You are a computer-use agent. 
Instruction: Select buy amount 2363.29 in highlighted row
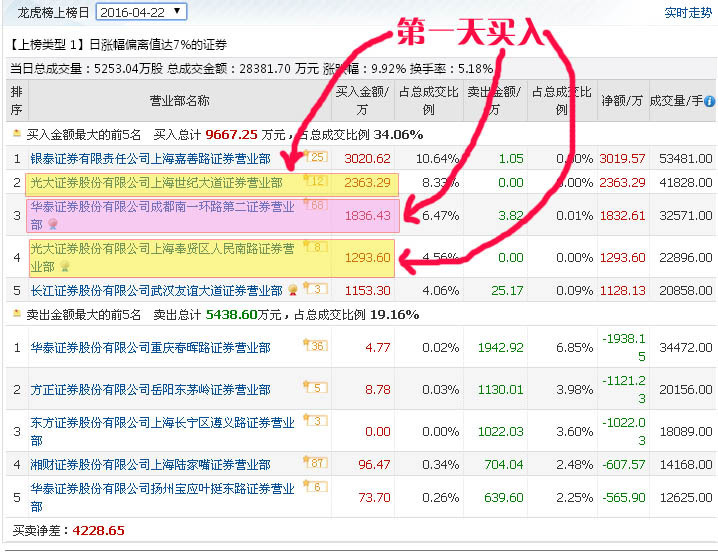point(367,183)
